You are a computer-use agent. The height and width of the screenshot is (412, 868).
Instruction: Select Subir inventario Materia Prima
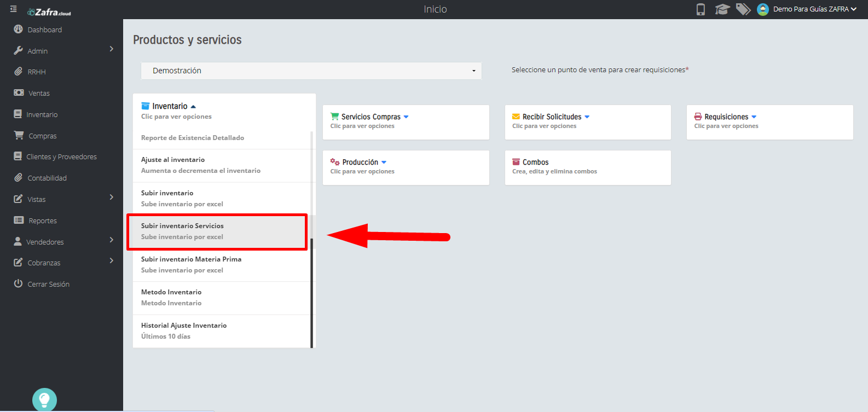222,265
